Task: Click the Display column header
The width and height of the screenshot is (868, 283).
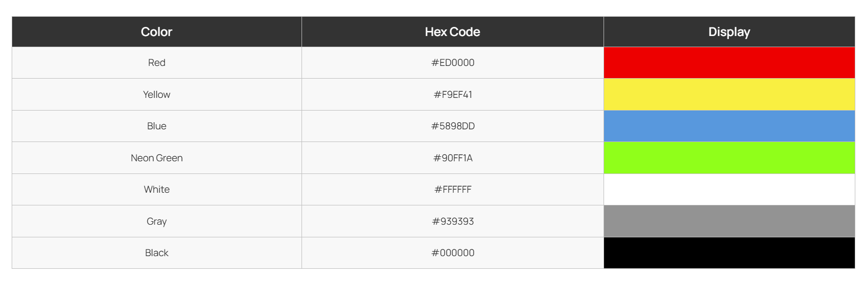Action: coord(729,32)
